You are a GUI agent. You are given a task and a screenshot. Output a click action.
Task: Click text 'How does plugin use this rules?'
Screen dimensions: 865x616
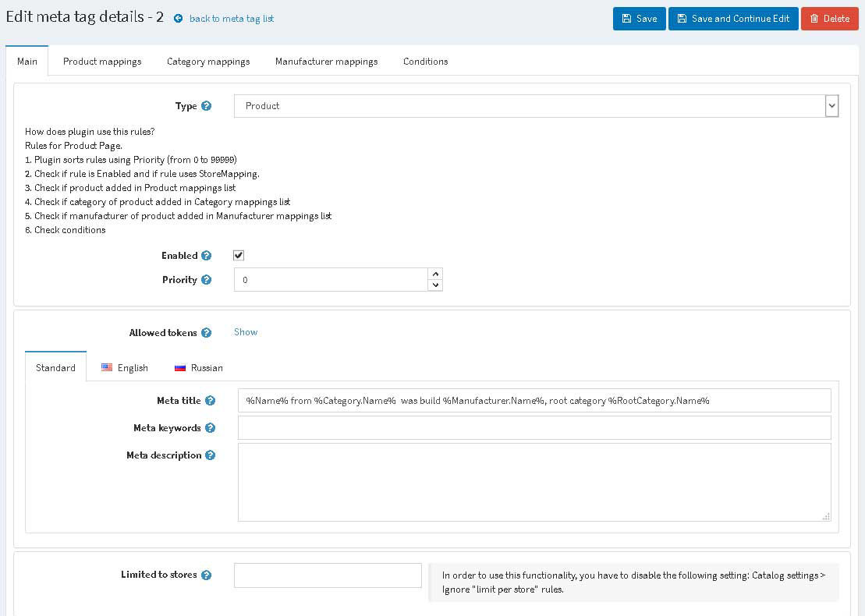point(90,132)
